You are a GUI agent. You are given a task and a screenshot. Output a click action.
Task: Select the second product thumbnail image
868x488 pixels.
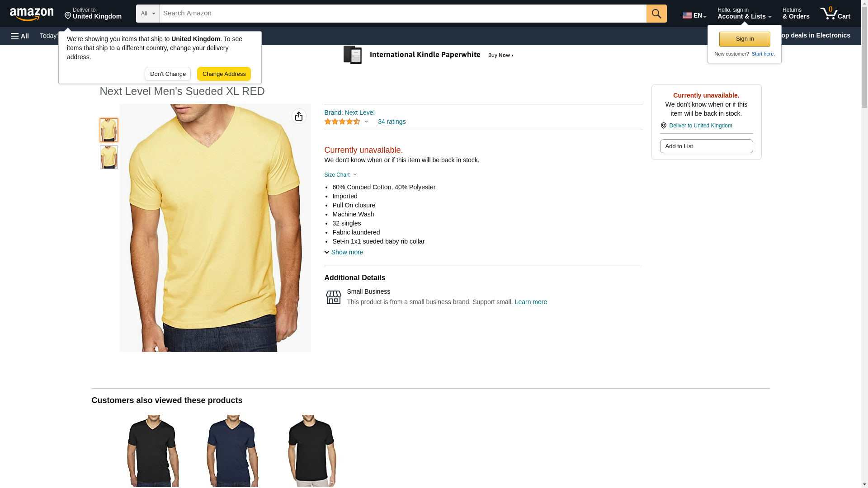[x=109, y=157]
